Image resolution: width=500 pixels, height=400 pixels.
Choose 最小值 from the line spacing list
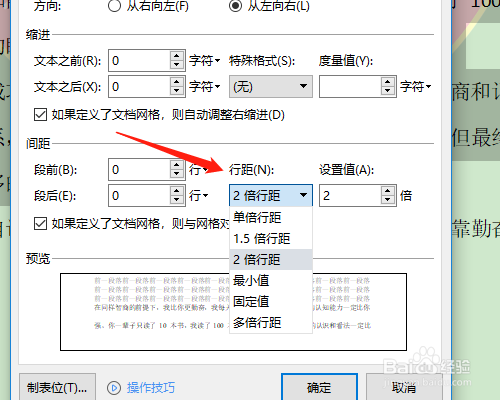click(271, 280)
